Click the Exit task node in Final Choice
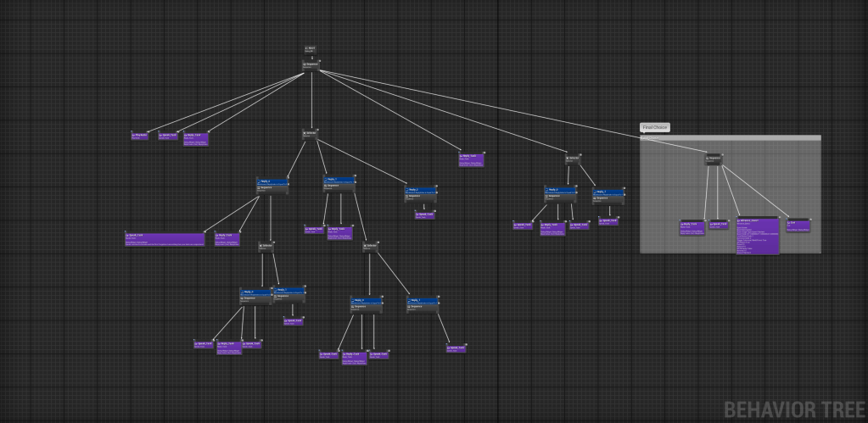Image resolution: width=868 pixels, height=423 pixels. click(x=798, y=225)
